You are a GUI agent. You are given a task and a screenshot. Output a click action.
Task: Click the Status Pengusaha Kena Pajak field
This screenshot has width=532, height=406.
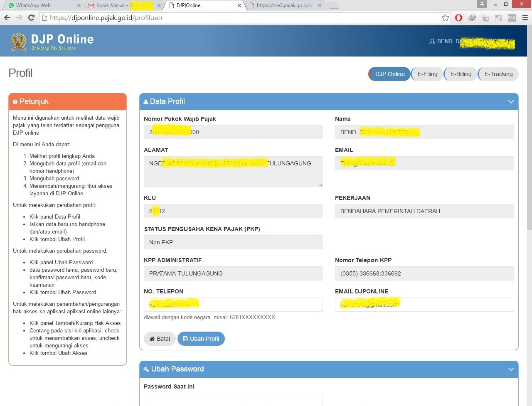click(233, 242)
